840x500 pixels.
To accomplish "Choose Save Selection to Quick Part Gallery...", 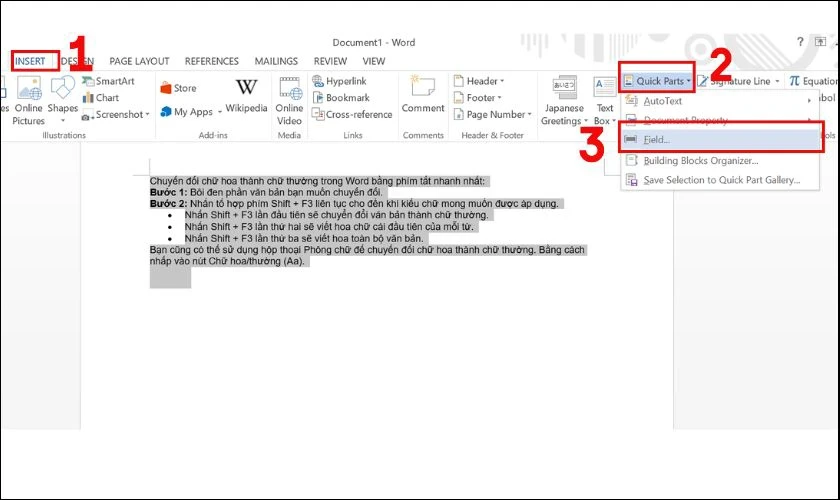I will tap(720, 180).
